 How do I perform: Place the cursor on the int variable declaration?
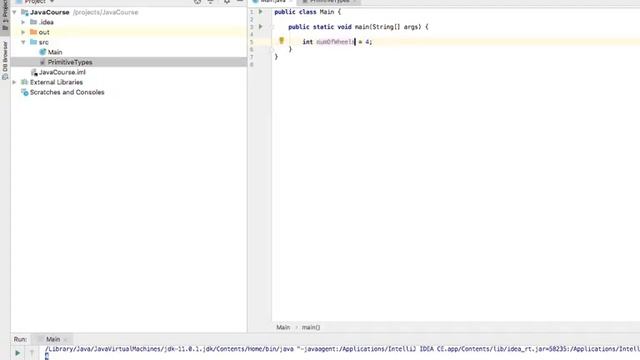(x=337, y=42)
